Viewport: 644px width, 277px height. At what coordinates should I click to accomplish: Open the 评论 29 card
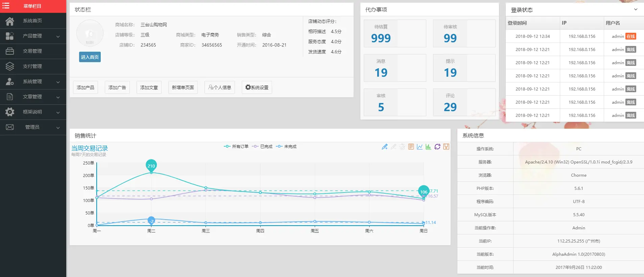(x=464, y=102)
